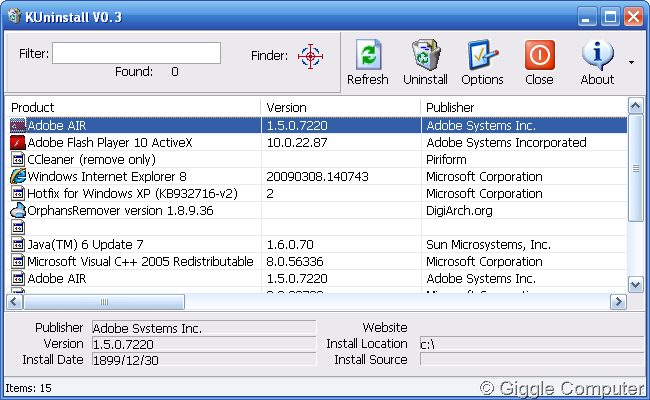Click the CCleaner row icon

coord(17,160)
